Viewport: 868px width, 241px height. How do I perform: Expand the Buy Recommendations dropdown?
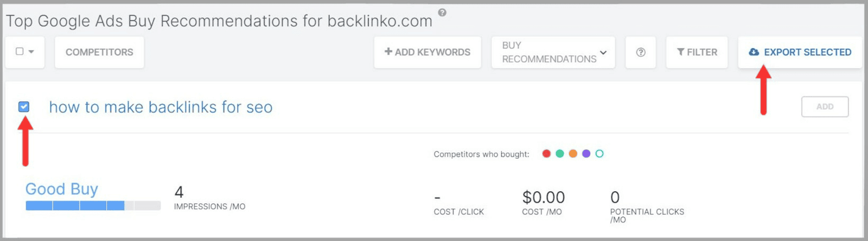pyautogui.click(x=603, y=53)
